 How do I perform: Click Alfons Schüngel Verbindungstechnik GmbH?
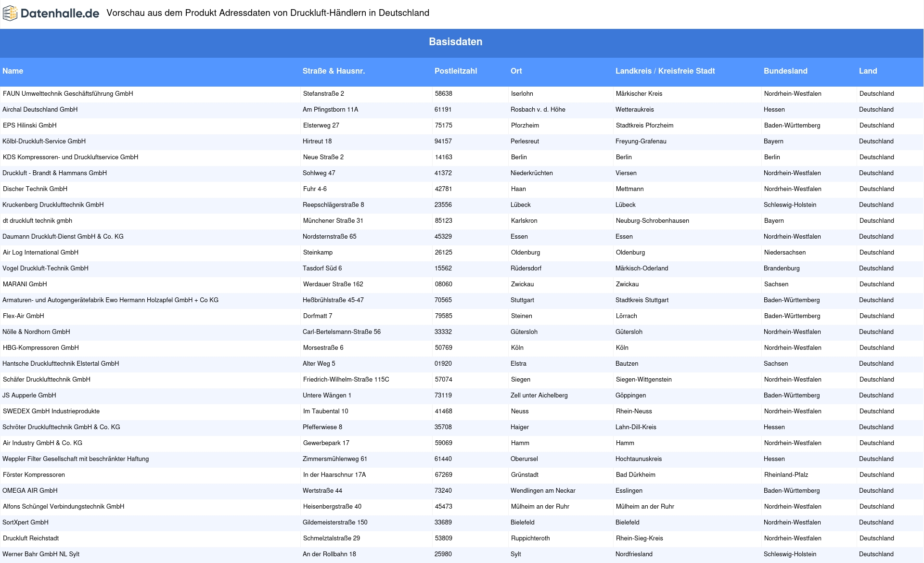(x=64, y=507)
